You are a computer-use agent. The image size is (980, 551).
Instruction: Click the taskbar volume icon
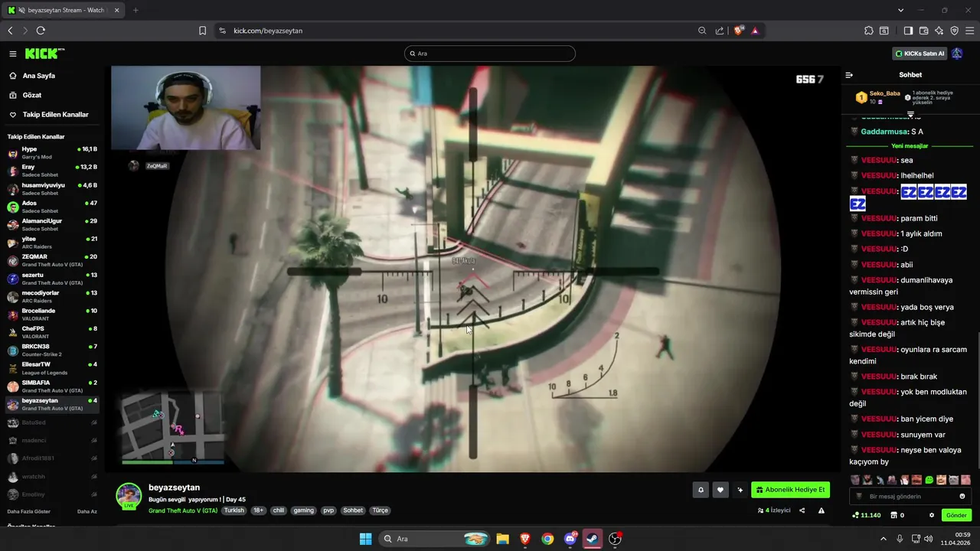[928, 539]
